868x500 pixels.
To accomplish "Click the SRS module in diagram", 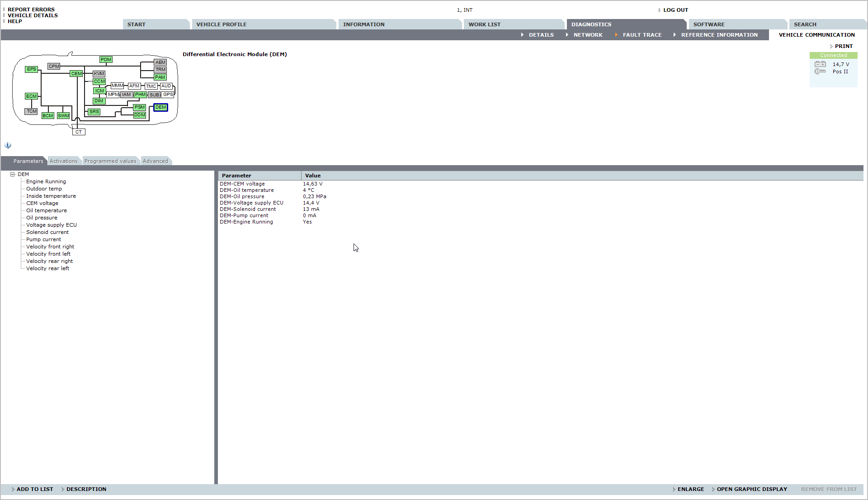I will point(94,111).
